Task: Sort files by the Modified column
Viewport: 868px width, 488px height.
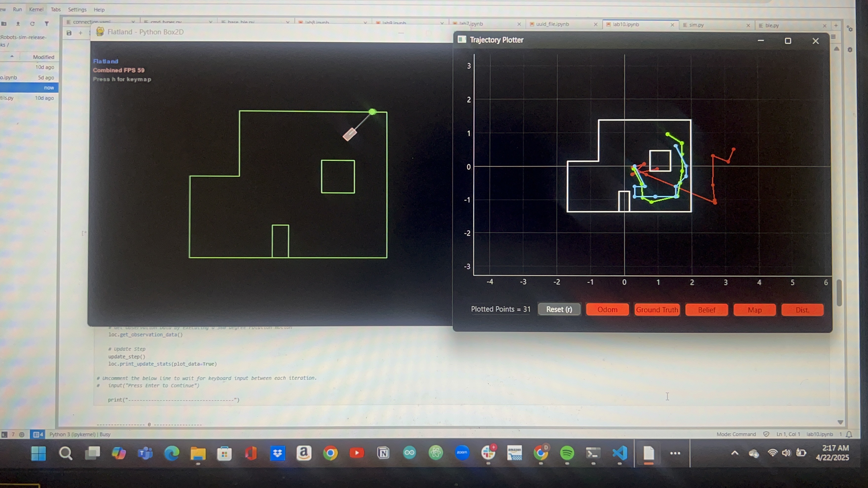Action: click(43, 57)
